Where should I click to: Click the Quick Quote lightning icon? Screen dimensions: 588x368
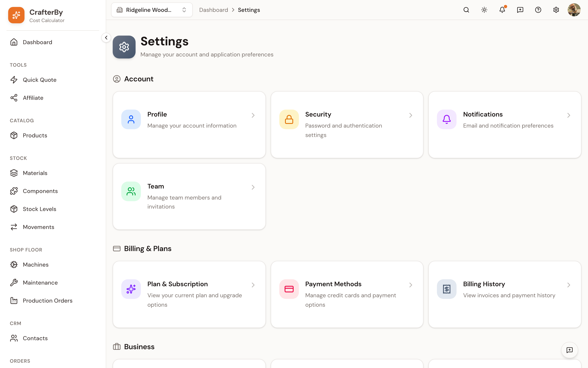(x=14, y=80)
